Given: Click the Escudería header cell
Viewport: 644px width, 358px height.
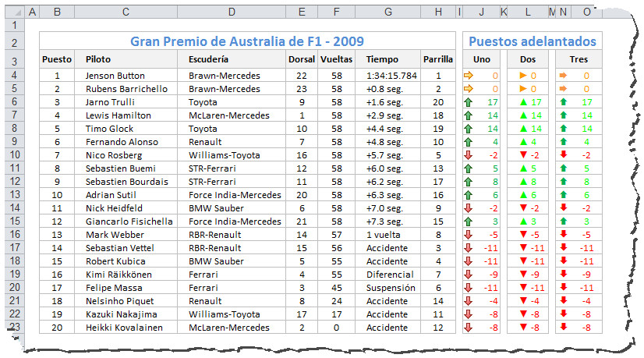Looking at the screenshot, I should 209,59.
